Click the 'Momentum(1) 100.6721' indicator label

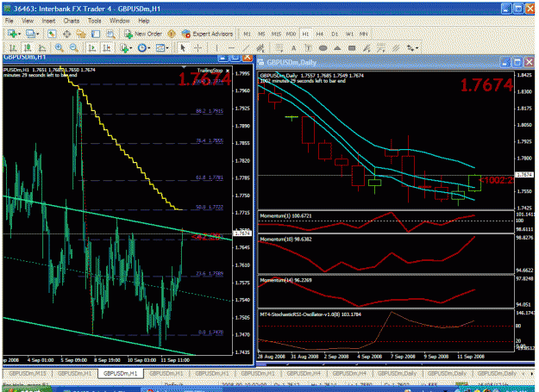(x=285, y=216)
